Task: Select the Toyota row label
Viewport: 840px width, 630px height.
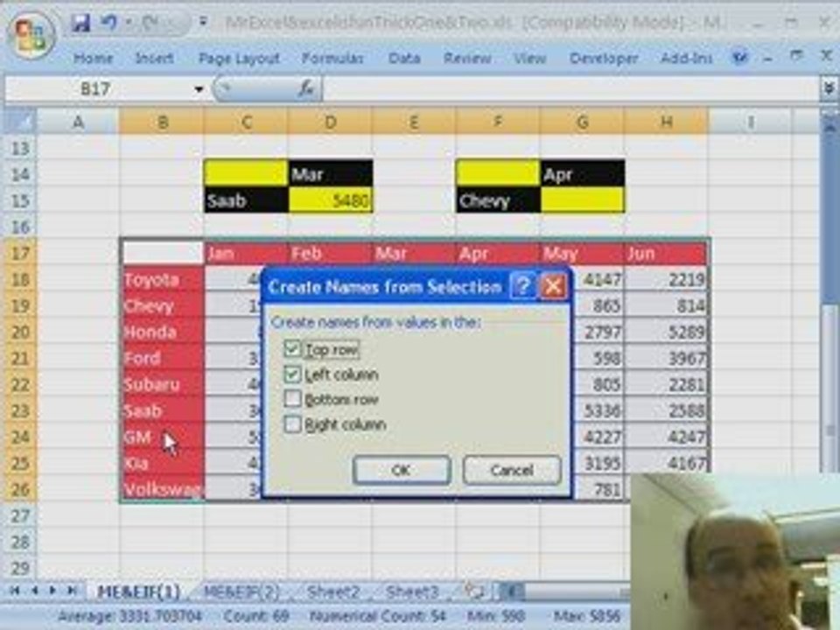Action: (x=163, y=279)
